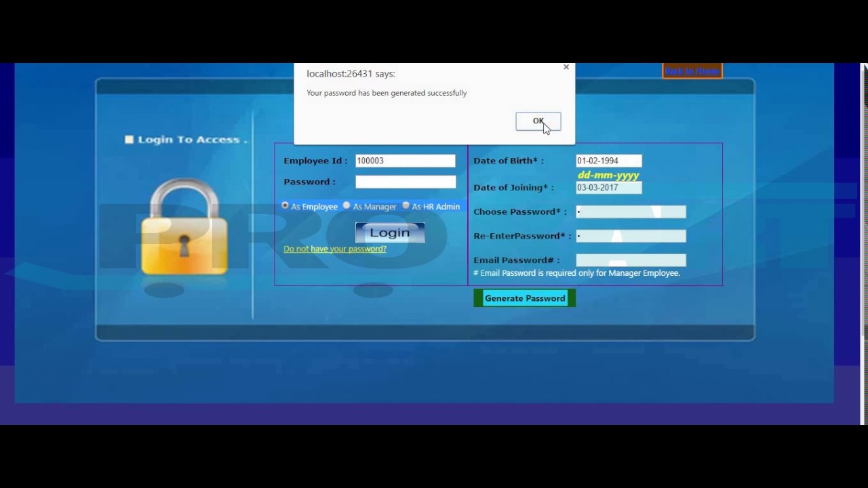This screenshot has width=868, height=488.
Task: Focus the Re-Enter Password field
Action: [631, 236]
